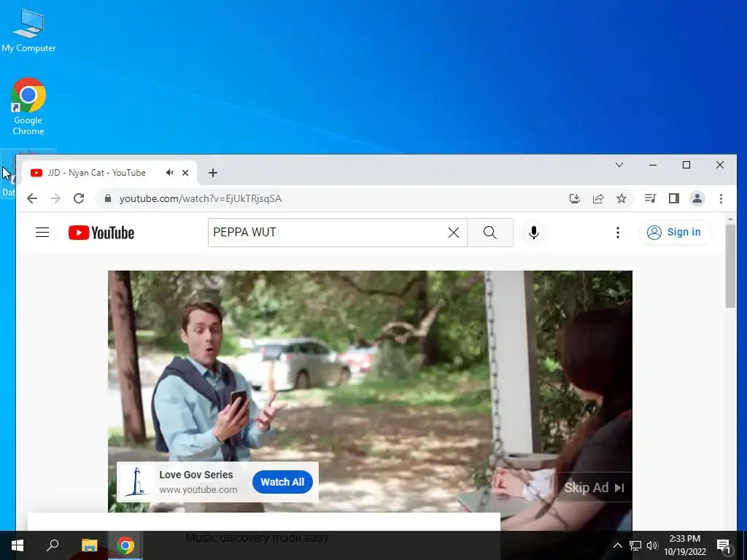Open the taskbar search
The height and width of the screenshot is (560, 747).
53,545
